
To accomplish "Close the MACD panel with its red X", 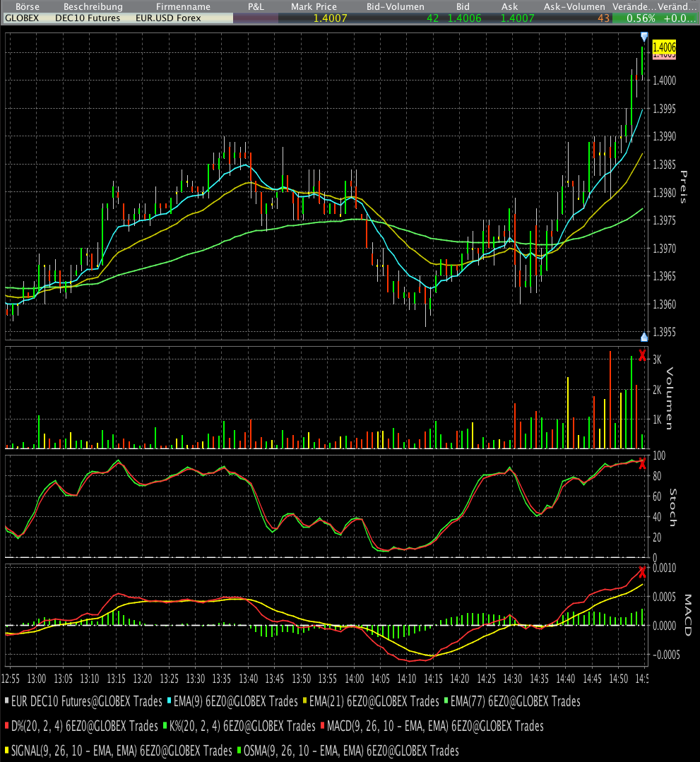I will tap(642, 572).
